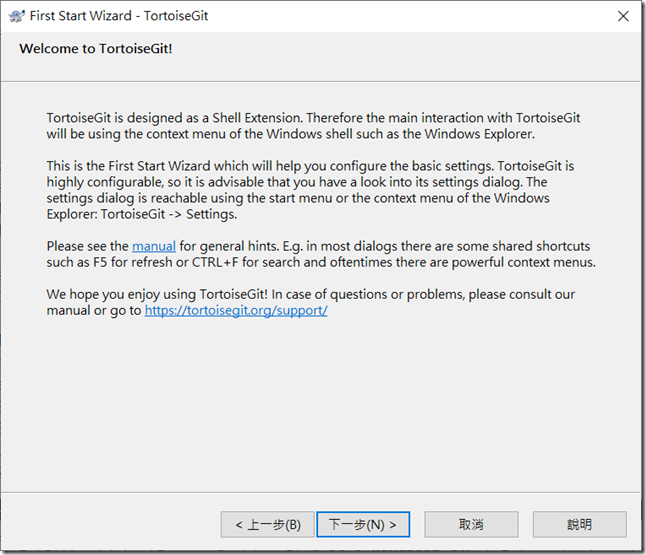Click the First Start Wizard description paragraph
The width and height of the screenshot is (646, 555).
310,190
